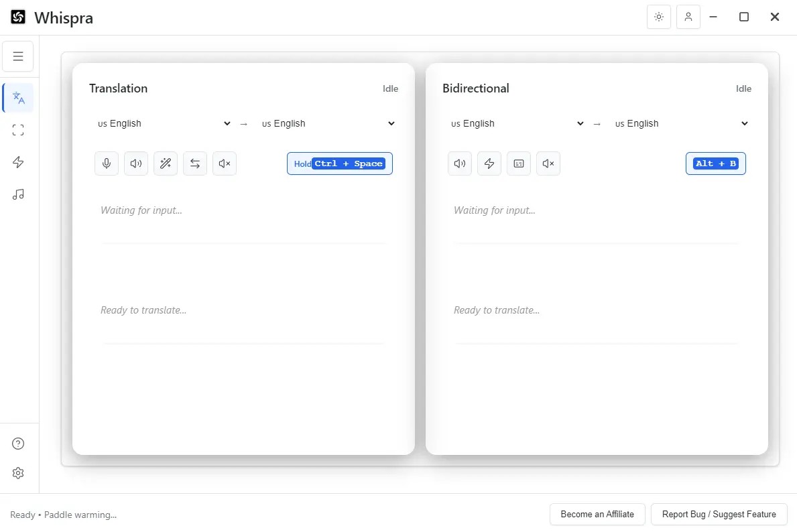797x532 pixels.
Task: Open the Bidirectional source language dropdown
Action: coord(516,123)
